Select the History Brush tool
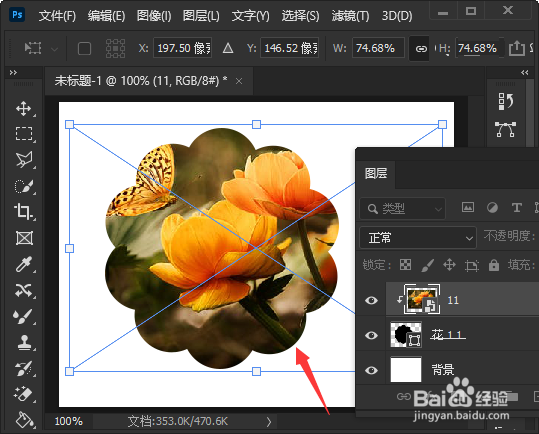 (24, 368)
